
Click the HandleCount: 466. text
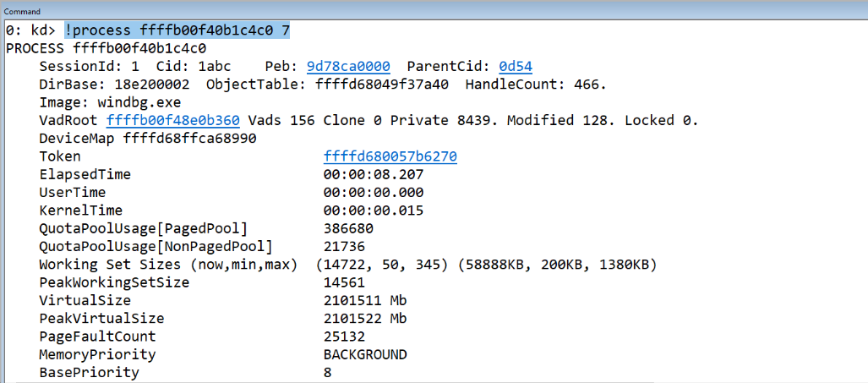(536, 85)
